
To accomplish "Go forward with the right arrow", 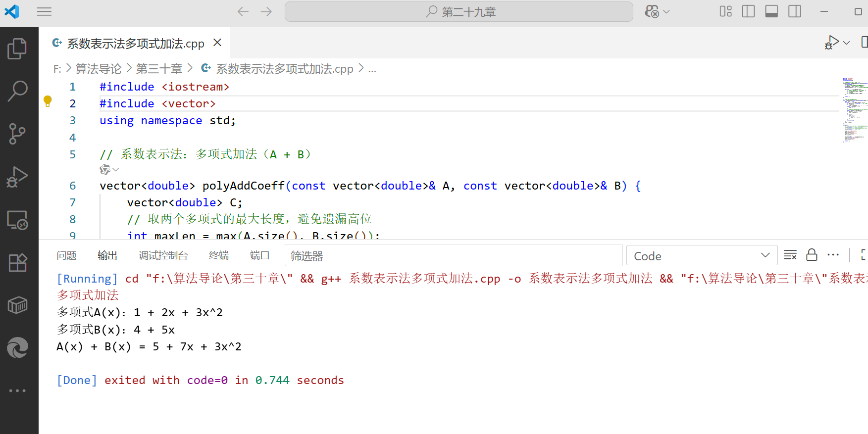I will (266, 11).
